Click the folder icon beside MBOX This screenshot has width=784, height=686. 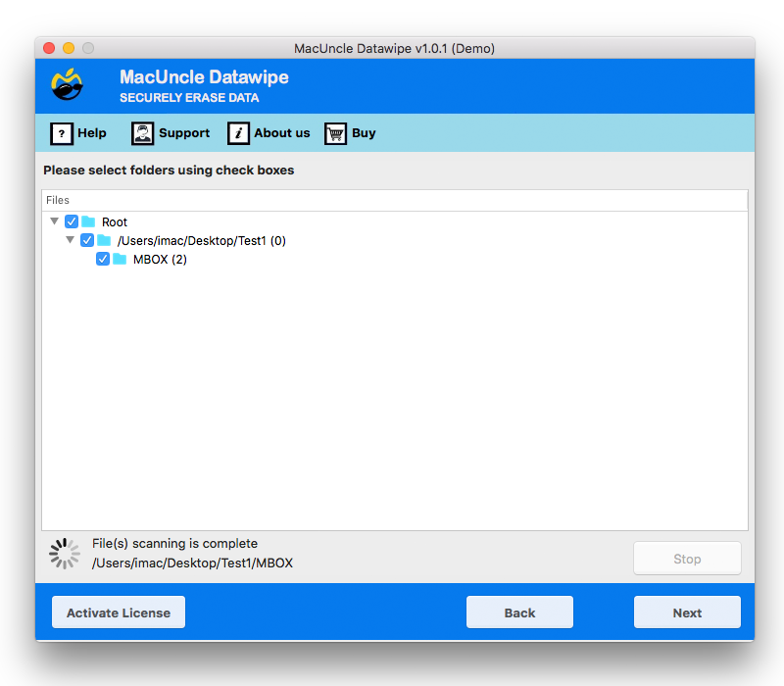[121, 259]
